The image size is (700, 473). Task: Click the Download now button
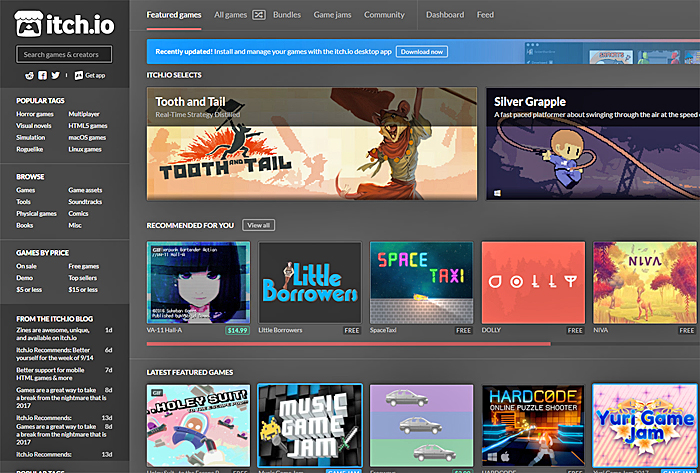point(421,52)
